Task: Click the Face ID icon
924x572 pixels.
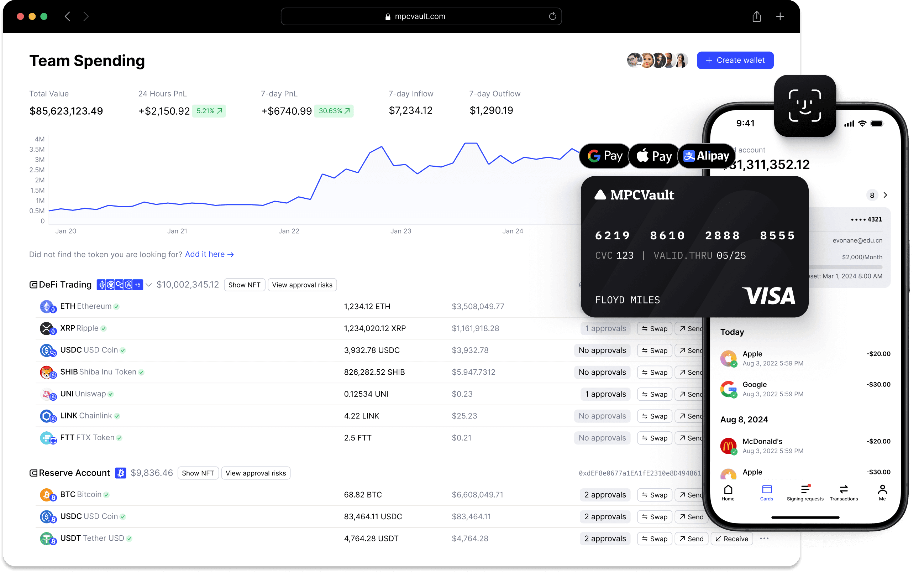Action: (x=804, y=105)
